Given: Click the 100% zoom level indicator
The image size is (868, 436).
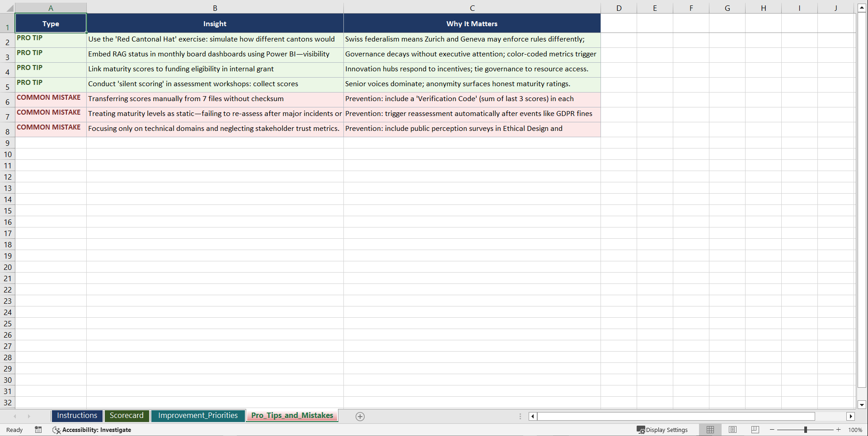Looking at the screenshot, I should point(855,430).
